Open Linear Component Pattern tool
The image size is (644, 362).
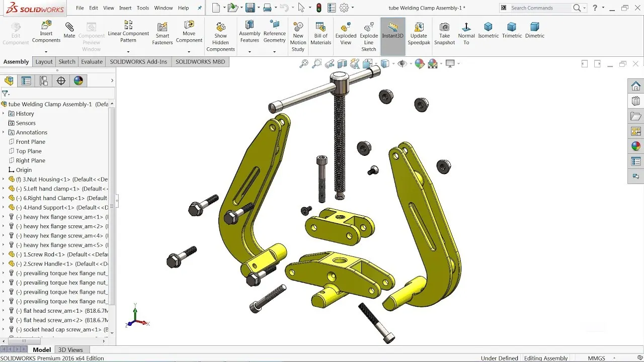tap(128, 31)
